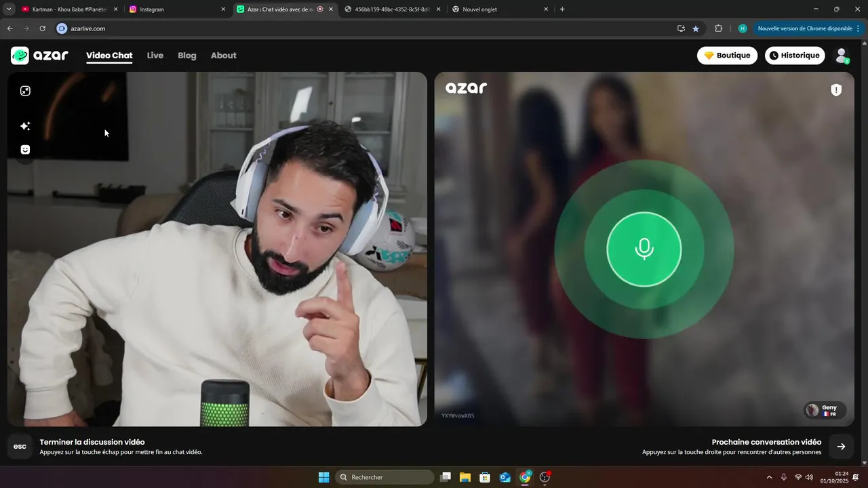
Task: Open the Chrome profile H avatar
Action: click(743, 28)
